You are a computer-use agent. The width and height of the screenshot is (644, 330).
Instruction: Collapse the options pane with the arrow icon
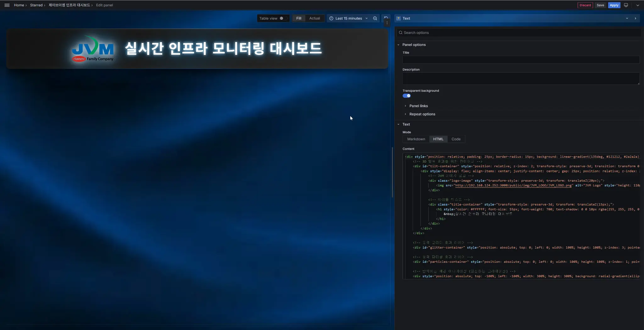[x=636, y=18]
